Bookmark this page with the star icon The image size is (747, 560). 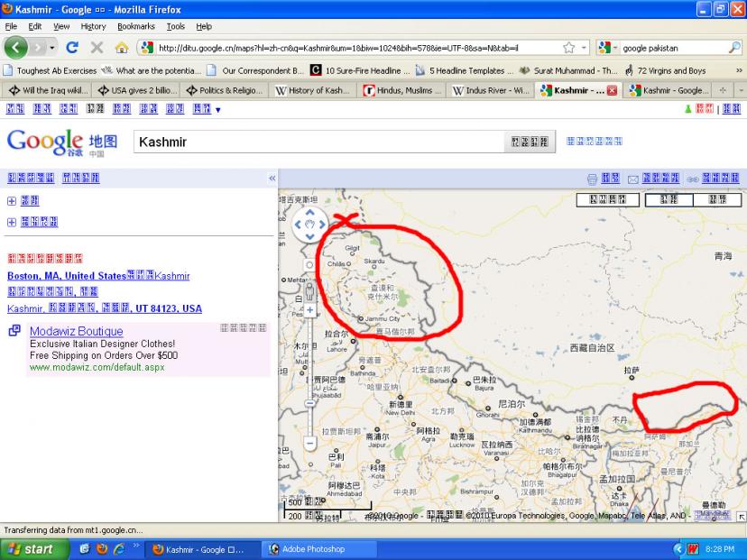pos(569,48)
